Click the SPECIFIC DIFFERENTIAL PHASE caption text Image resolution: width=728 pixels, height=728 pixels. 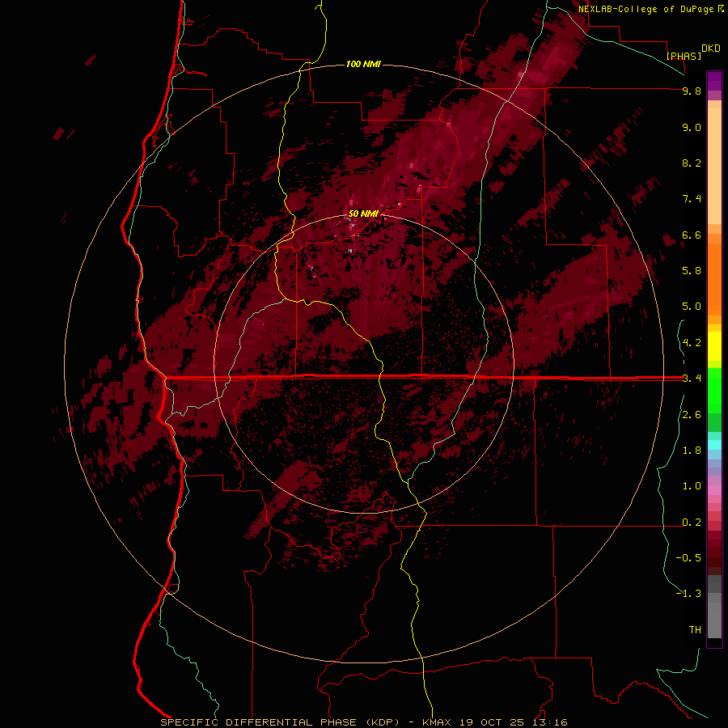(x=259, y=722)
